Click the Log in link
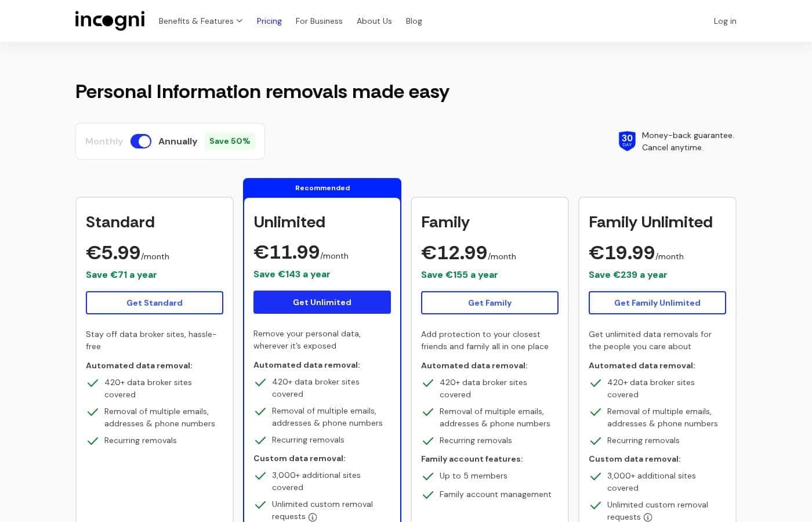The width and height of the screenshot is (812, 522). 724,21
